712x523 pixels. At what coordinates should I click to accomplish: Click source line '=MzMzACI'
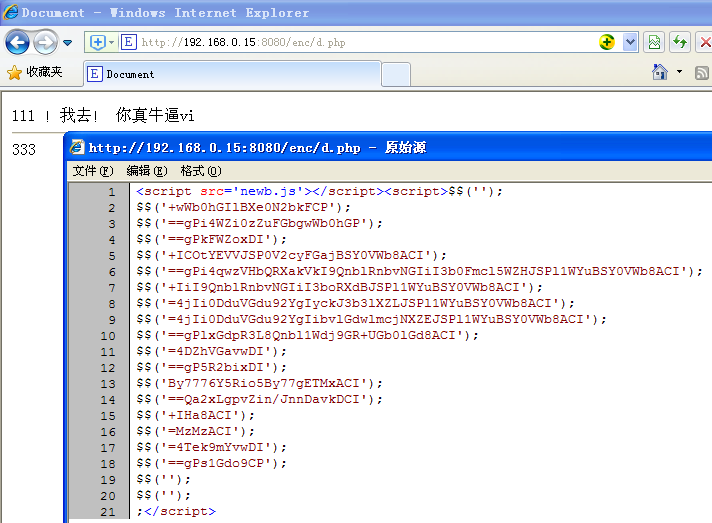pyautogui.click(x=195, y=431)
